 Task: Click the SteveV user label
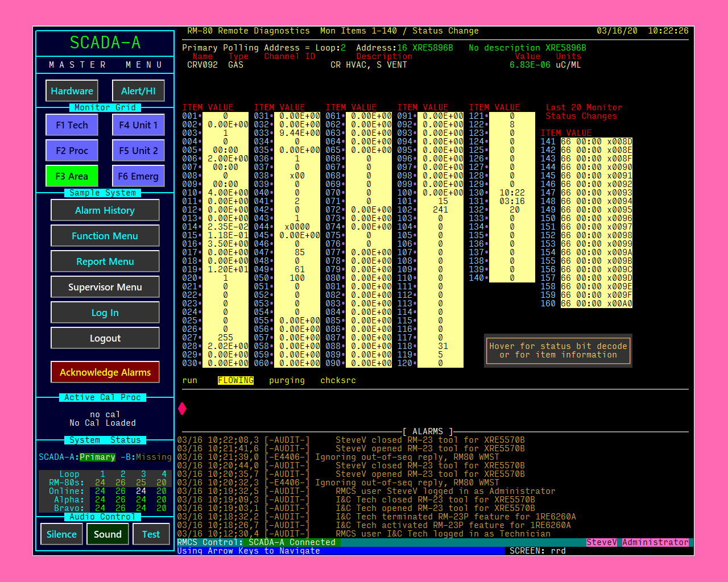point(602,542)
